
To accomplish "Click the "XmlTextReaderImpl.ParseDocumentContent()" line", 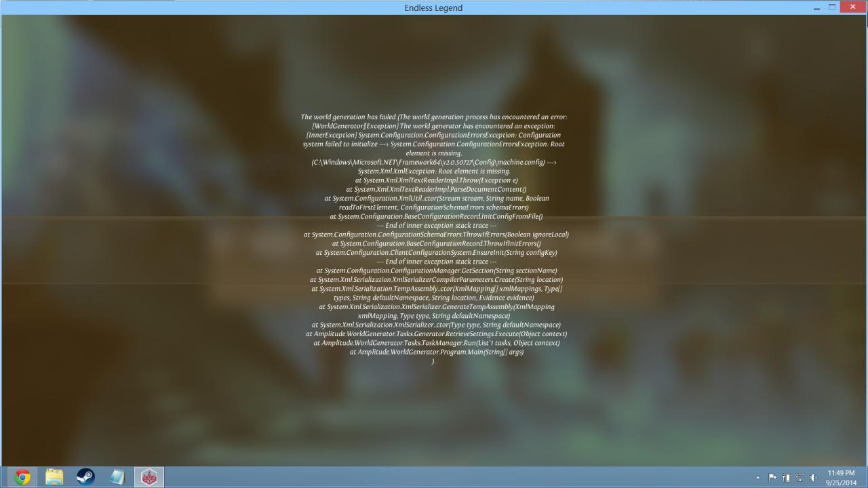I will click(436, 190).
